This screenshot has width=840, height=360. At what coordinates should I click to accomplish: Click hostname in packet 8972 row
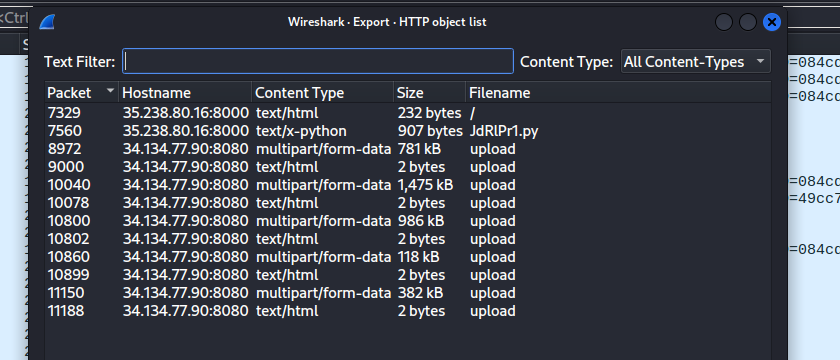pos(185,149)
